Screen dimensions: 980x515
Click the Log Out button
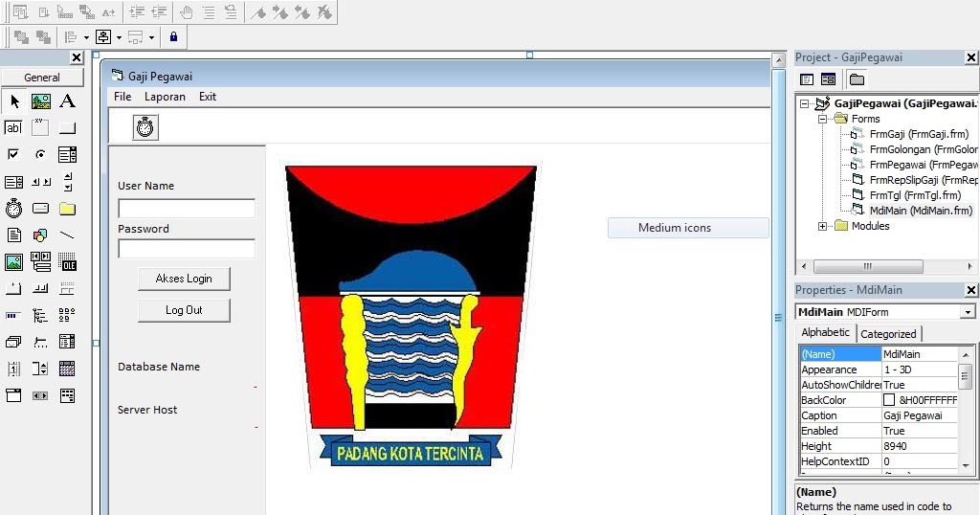184,310
